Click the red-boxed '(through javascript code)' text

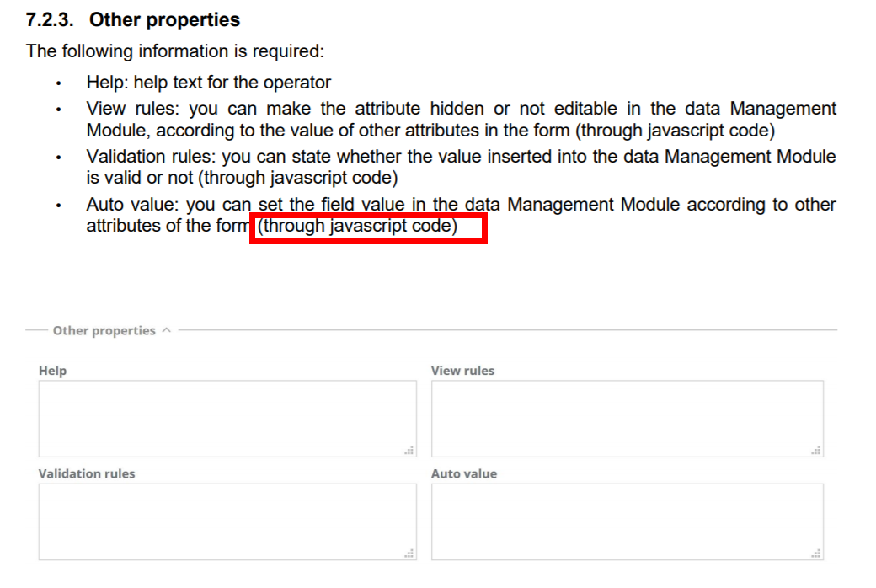coord(358,227)
